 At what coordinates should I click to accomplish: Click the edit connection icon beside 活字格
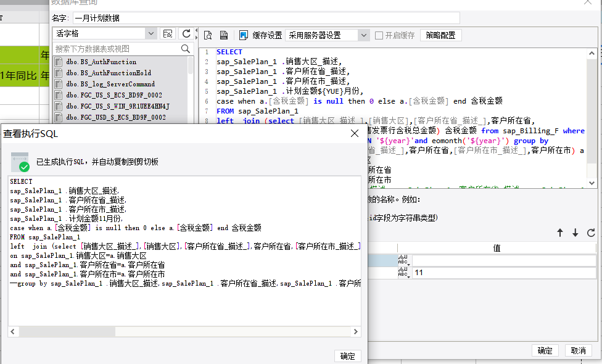pos(168,34)
